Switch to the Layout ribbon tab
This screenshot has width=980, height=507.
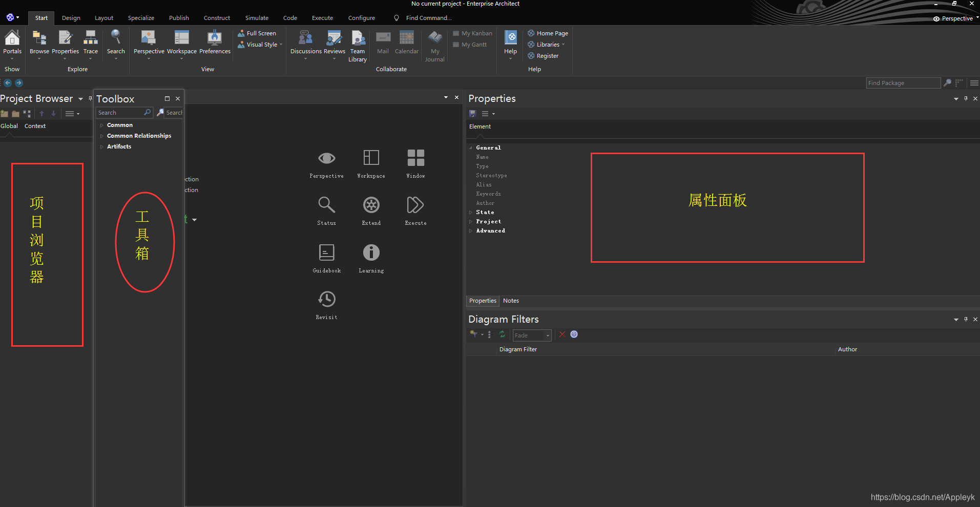104,18
